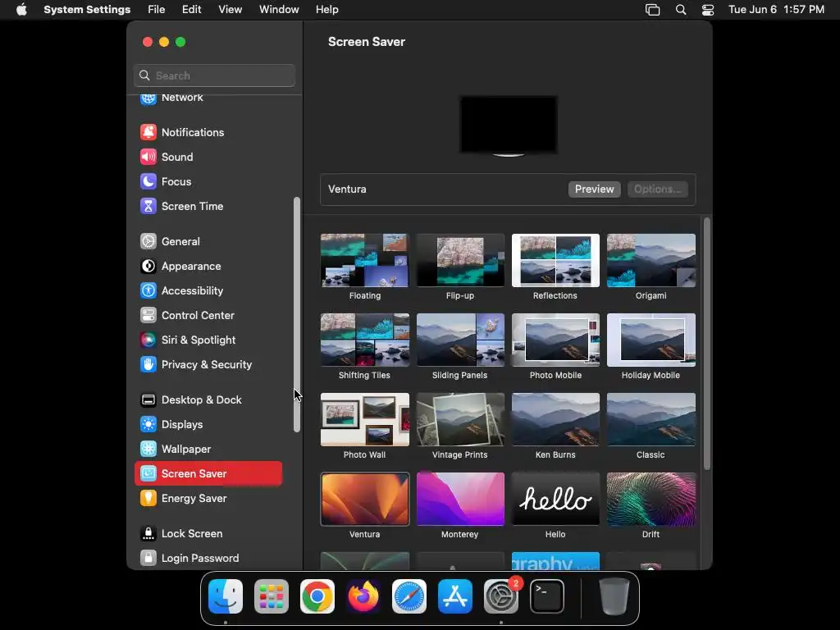
Task: Choose the Monterey screen saver thumbnail
Action: pos(460,500)
